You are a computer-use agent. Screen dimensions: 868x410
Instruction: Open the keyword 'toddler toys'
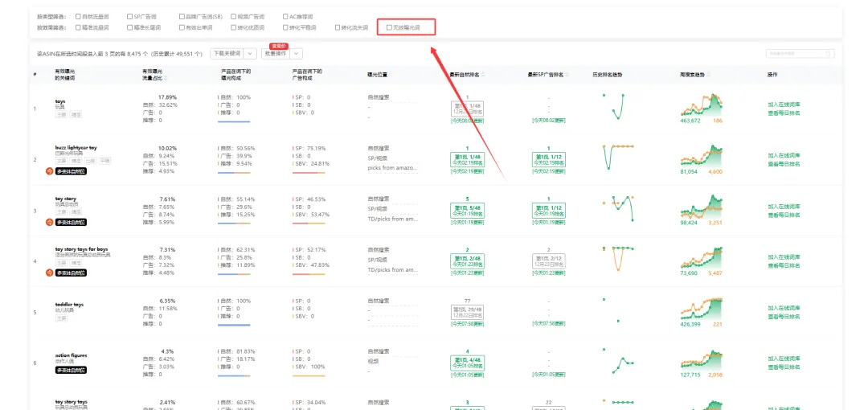point(69,305)
